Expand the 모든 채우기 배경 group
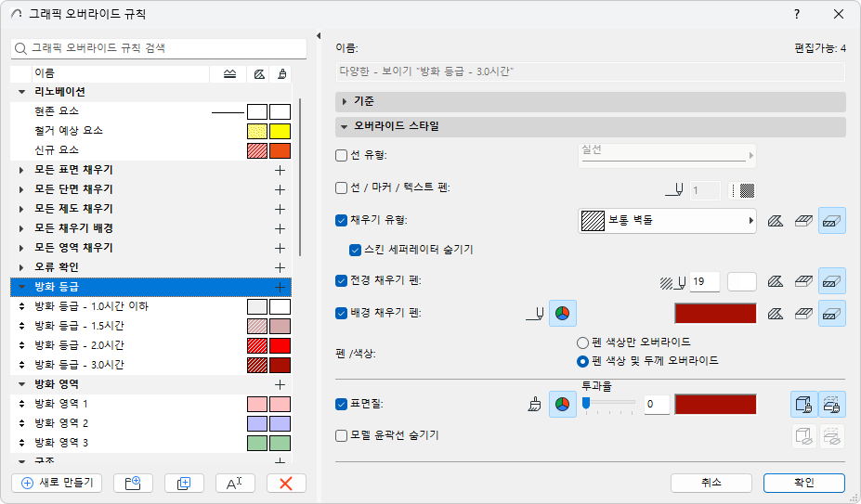The width and height of the screenshot is (861, 504). 21,228
